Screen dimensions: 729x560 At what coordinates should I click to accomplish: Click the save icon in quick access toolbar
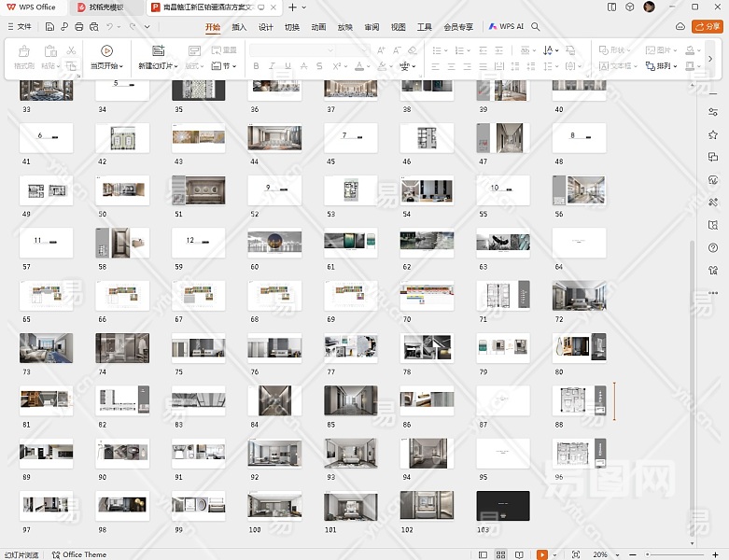pyautogui.click(x=50, y=27)
